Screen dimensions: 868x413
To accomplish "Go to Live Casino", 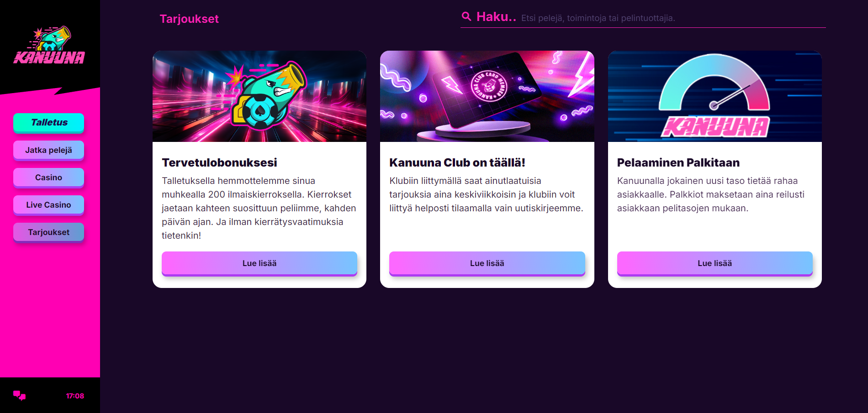I will (x=49, y=205).
